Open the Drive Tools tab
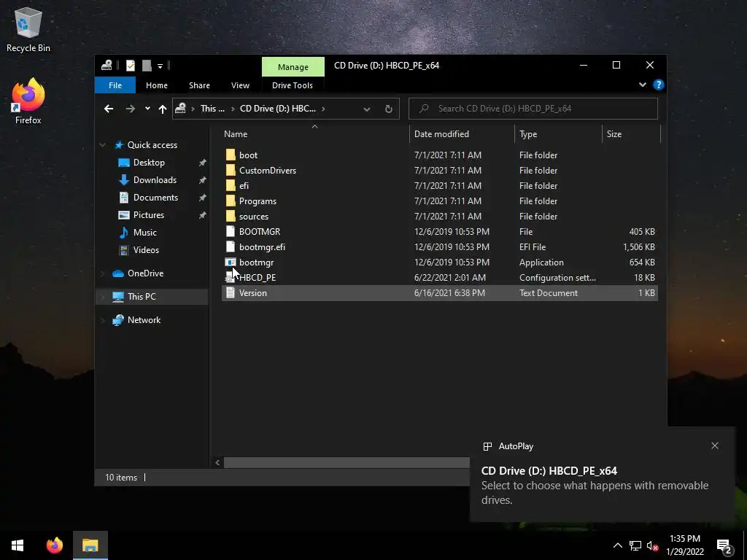 (x=293, y=85)
